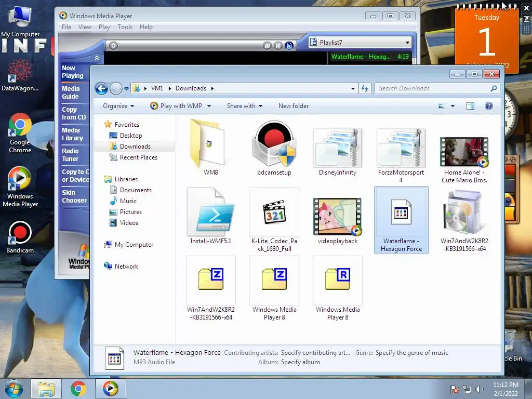Open the File menu in Media Player
532x399 pixels.
click(x=66, y=27)
